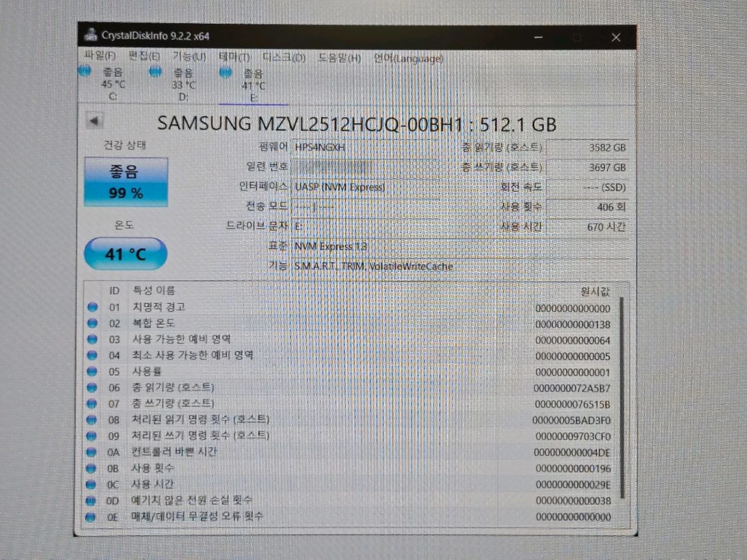The width and height of the screenshot is (747, 560).
Task: Select the 사용 가능한 예비 영역 attribute name
Action: click(x=182, y=339)
